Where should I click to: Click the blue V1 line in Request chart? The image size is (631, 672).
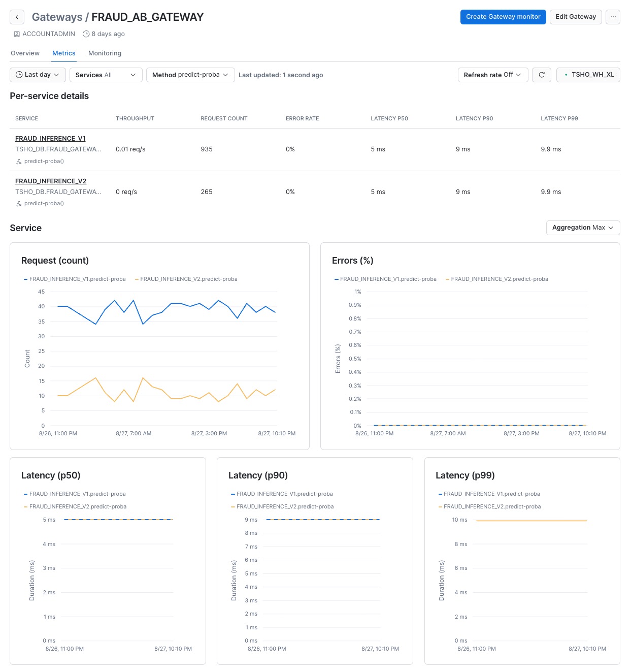click(176, 304)
